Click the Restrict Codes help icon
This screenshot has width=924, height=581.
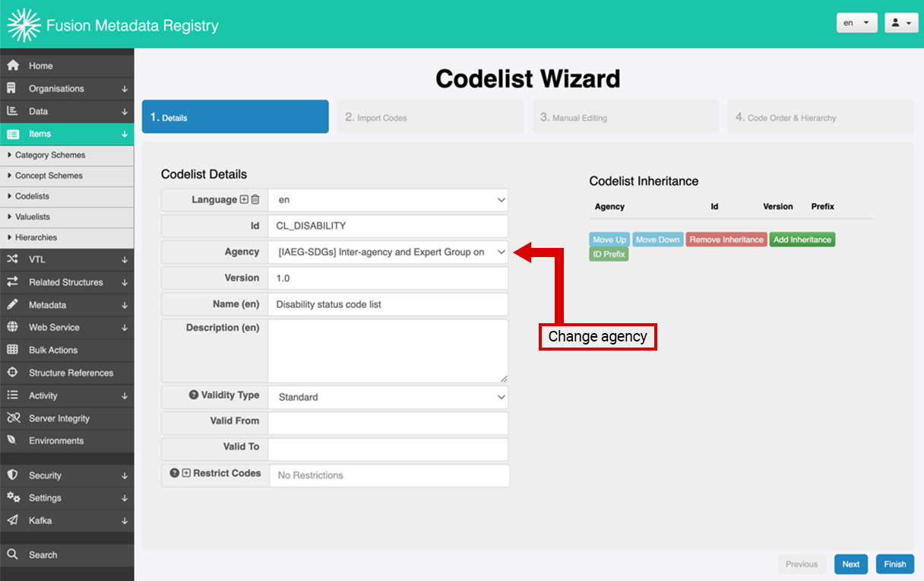pos(175,473)
